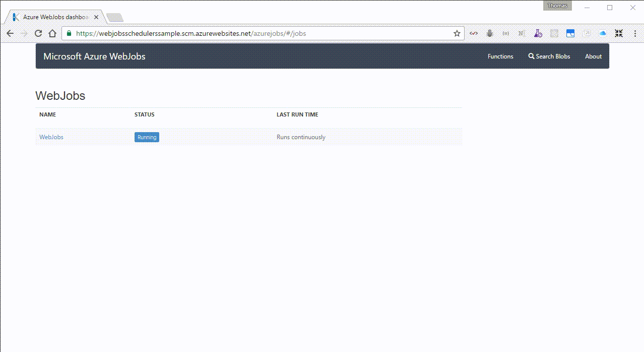Screen dimensions: 644x352
Task: Open the WebJobs job link in table
Action: click(x=51, y=137)
